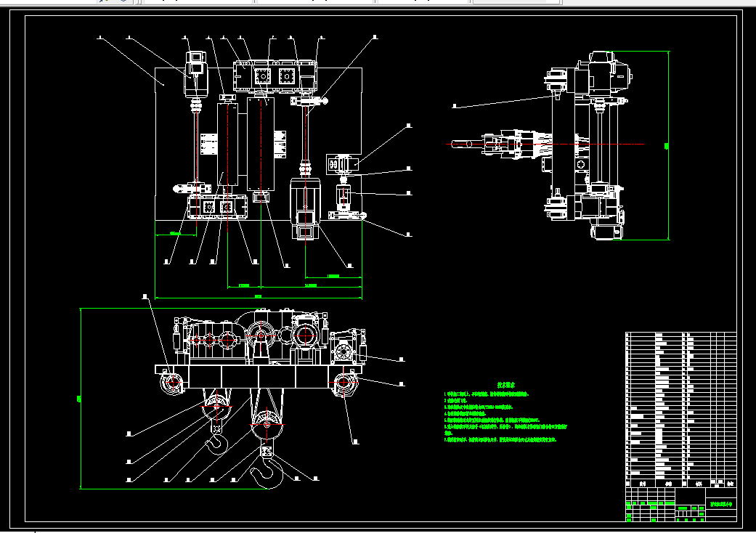Select the right trolley wheel in the front view
The height and width of the screenshot is (533, 756).
tap(344, 383)
